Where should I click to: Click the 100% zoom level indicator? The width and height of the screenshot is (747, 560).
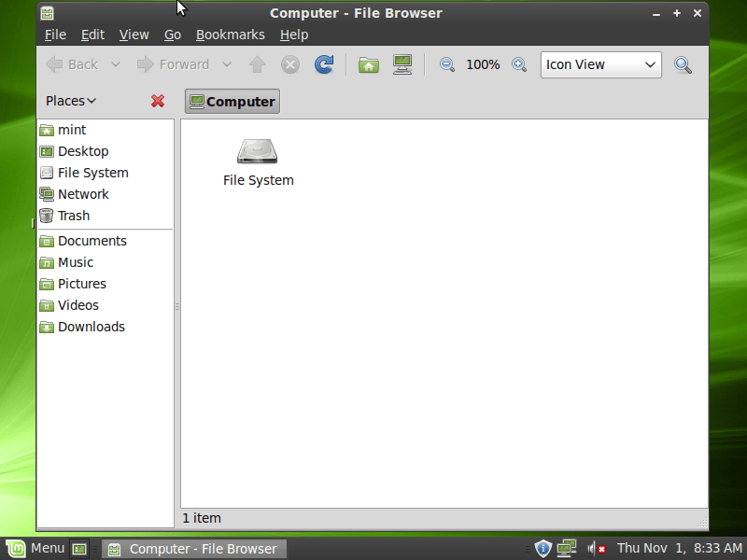(483, 64)
